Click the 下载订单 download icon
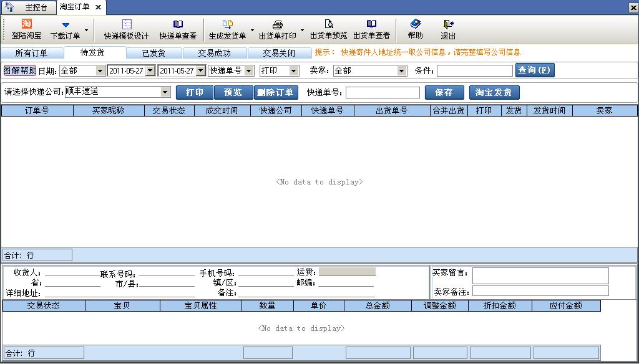Image resolution: width=639 pixels, height=364 pixels. [x=66, y=25]
